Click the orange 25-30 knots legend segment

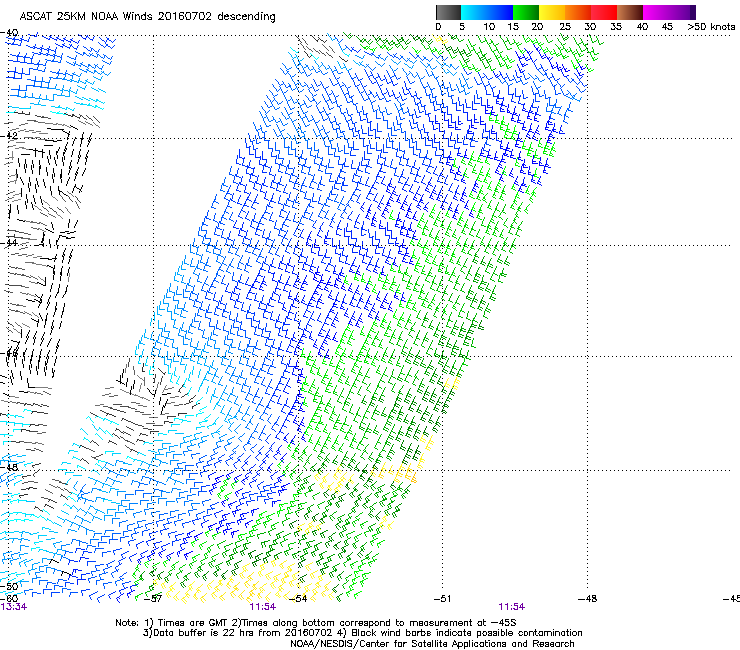(x=578, y=12)
